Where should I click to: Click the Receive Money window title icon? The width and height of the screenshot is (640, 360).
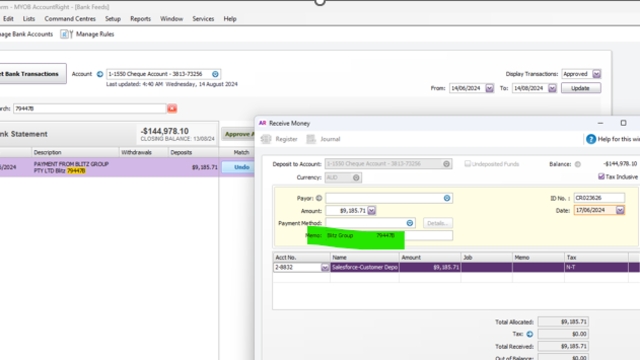(262, 123)
